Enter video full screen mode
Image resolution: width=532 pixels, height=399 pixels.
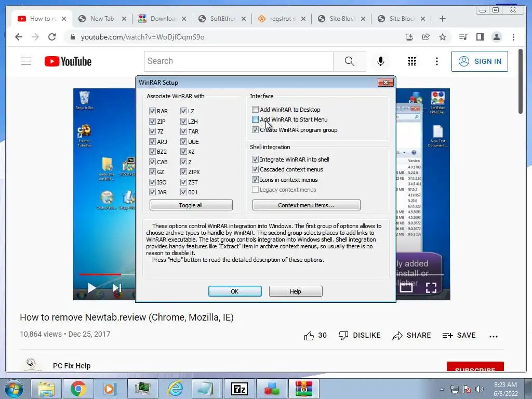[431, 288]
